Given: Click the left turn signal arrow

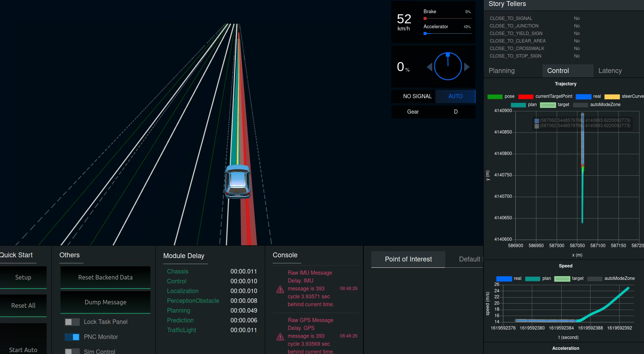Looking at the screenshot, I should (x=429, y=67).
